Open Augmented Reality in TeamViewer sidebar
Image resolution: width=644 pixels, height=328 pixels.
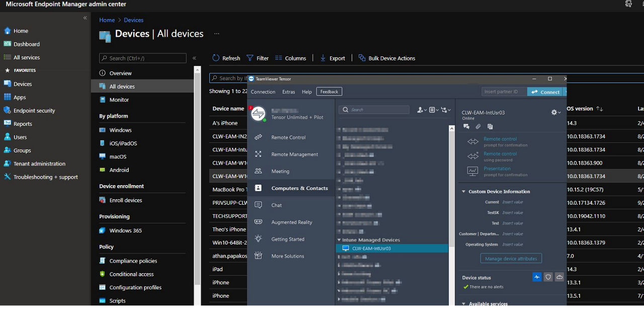[x=292, y=222]
